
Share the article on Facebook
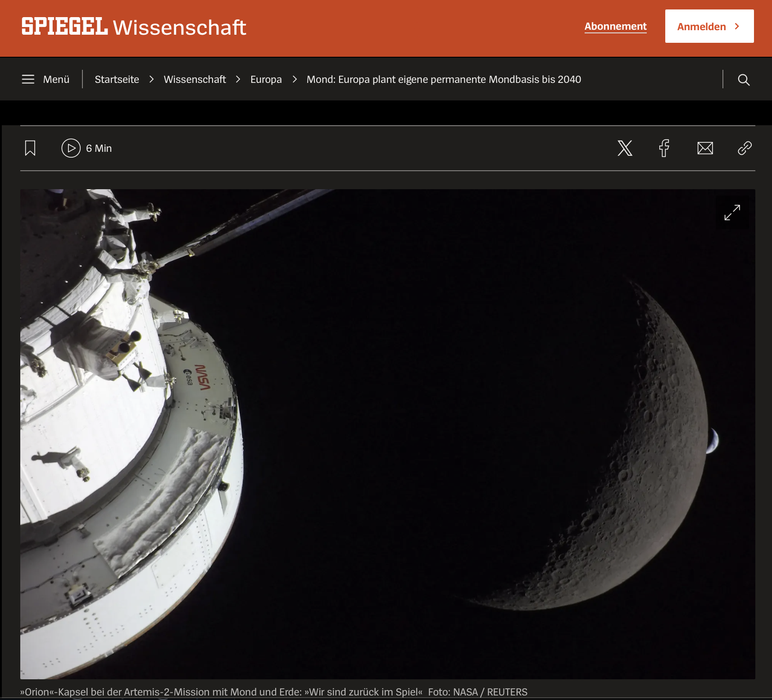coord(664,148)
